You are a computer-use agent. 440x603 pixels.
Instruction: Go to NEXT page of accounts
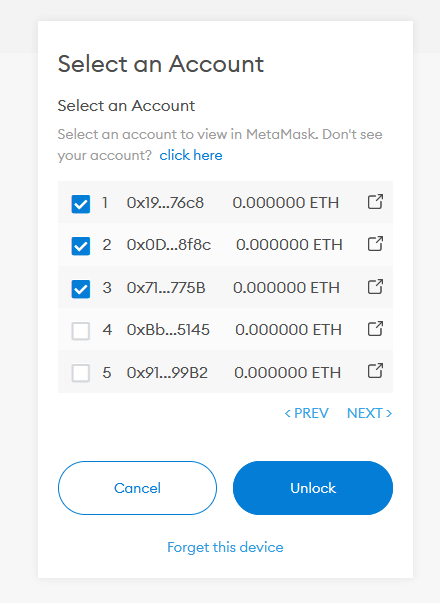(x=369, y=413)
